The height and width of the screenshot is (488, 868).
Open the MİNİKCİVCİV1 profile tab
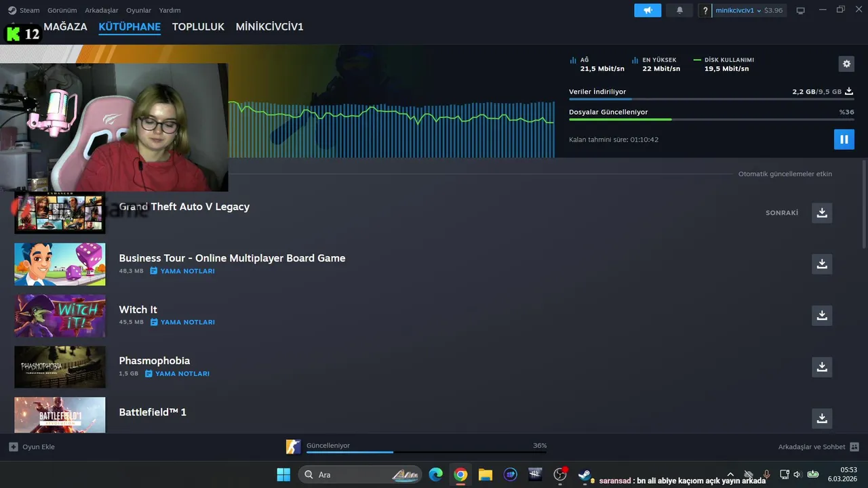click(x=269, y=27)
